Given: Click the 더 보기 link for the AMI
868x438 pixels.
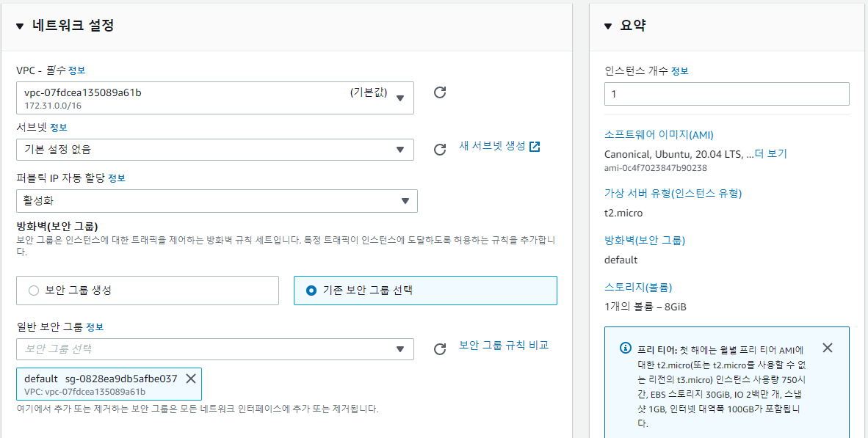Looking at the screenshot, I should pyautogui.click(x=770, y=154).
